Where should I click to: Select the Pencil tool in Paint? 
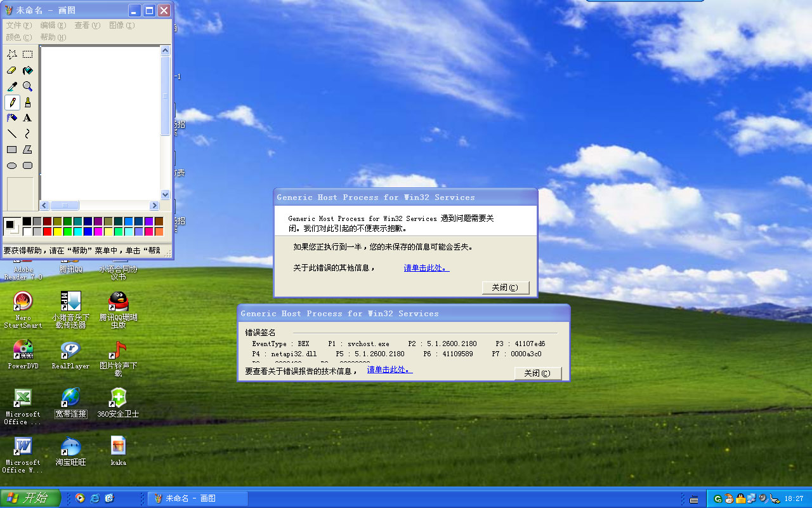[12, 102]
